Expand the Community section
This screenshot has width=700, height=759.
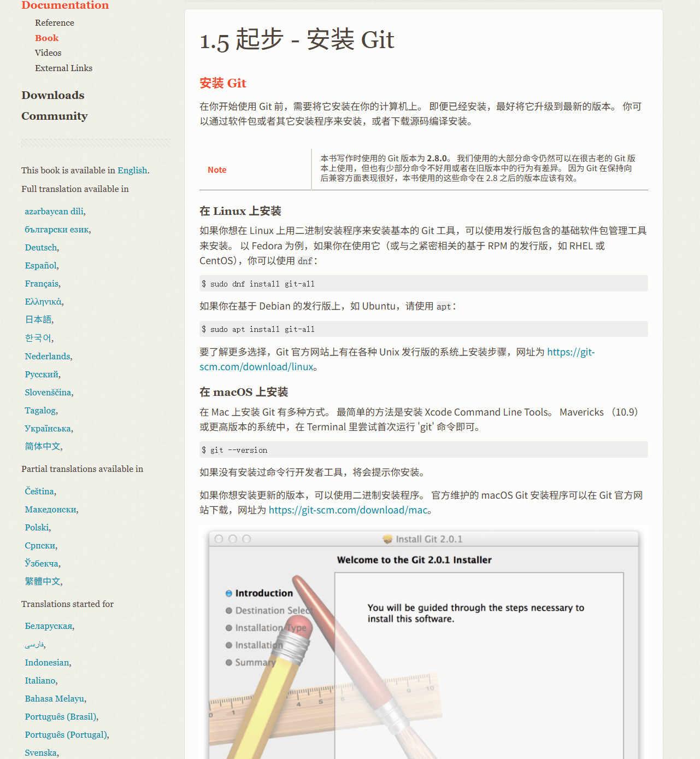click(54, 116)
